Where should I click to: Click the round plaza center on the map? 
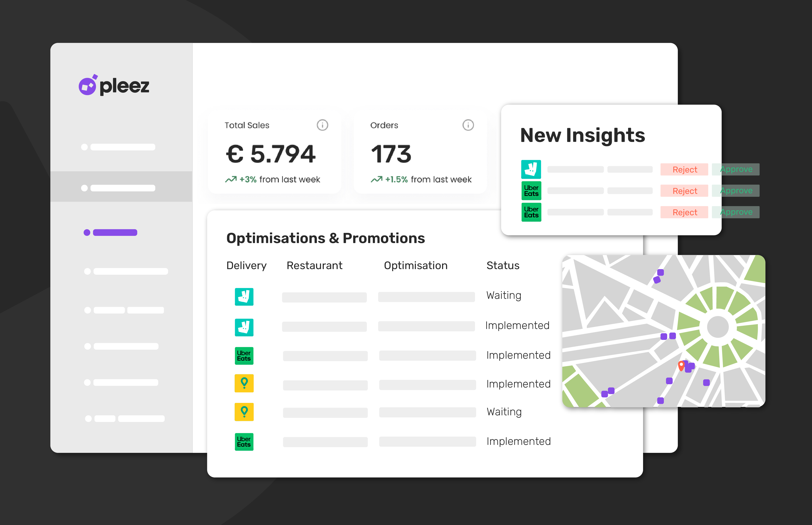(718, 327)
